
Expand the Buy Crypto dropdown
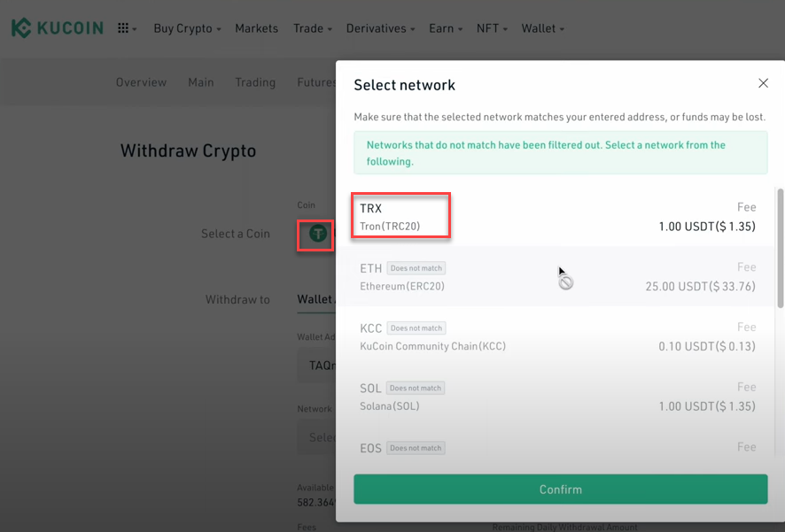pos(187,28)
